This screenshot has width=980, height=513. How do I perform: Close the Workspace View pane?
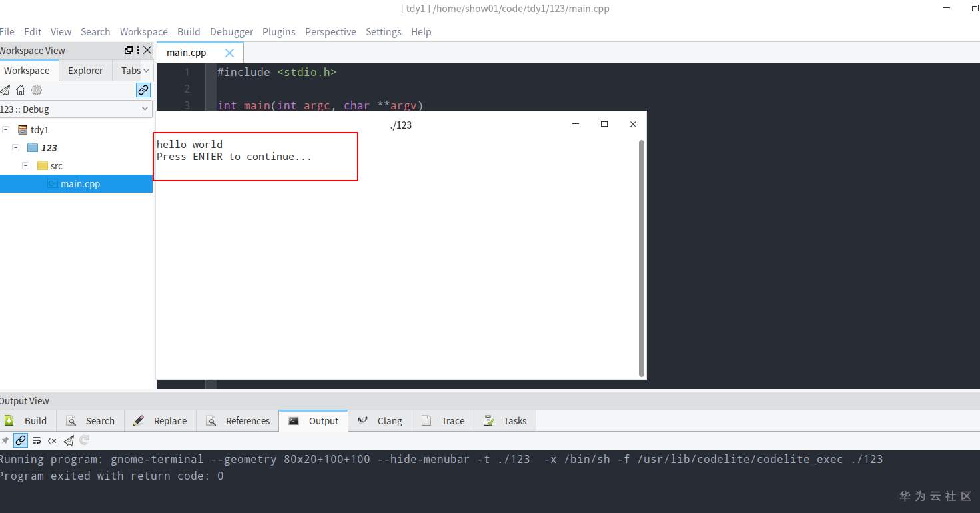pyautogui.click(x=147, y=50)
